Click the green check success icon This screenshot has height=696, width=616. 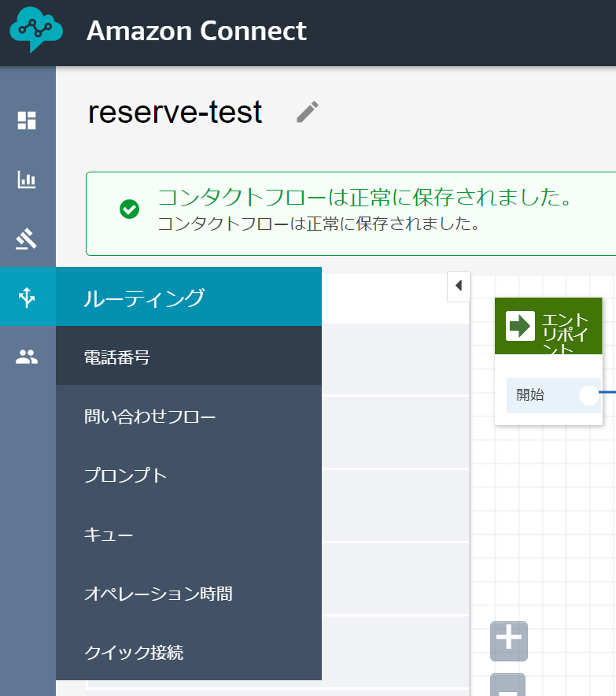point(130,209)
